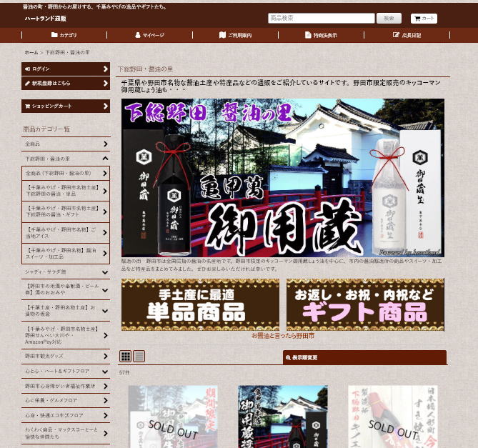Open the マイページ menu item
Screen dimensions: 478x448
pyautogui.click(x=149, y=35)
